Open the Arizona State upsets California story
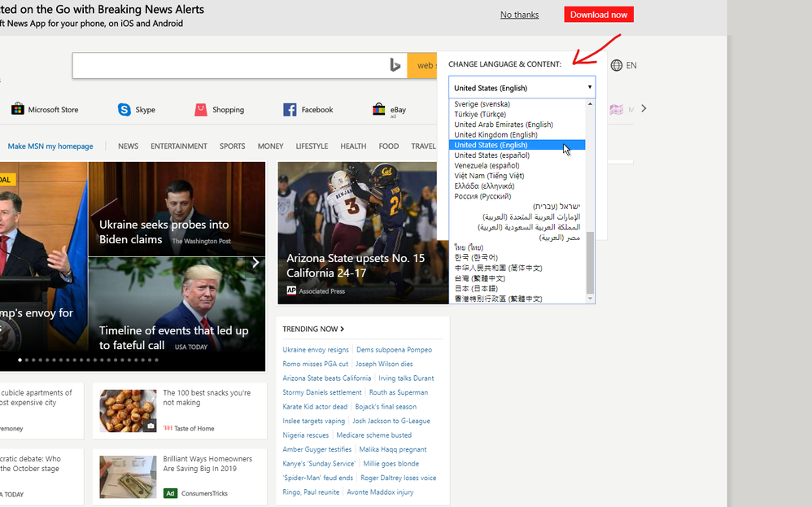This screenshot has height=507, width=812. (x=356, y=265)
